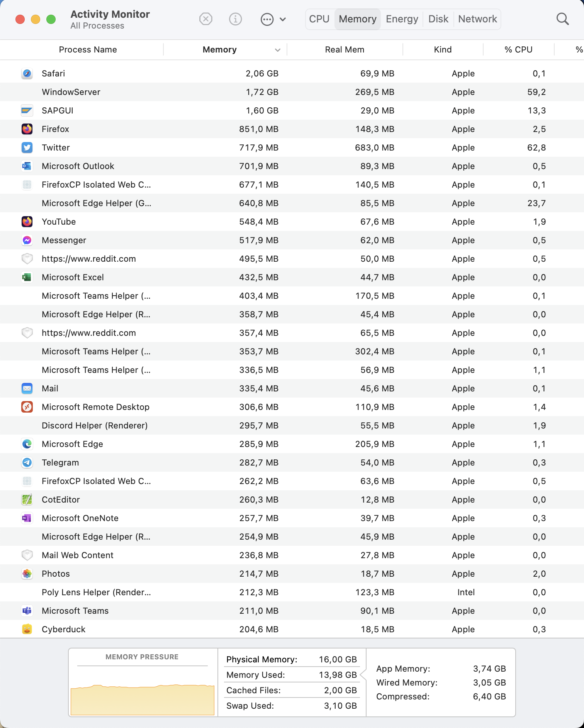584x728 pixels.
Task: Click the Microsoft OneNote icon
Action: click(x=27, y=518)
